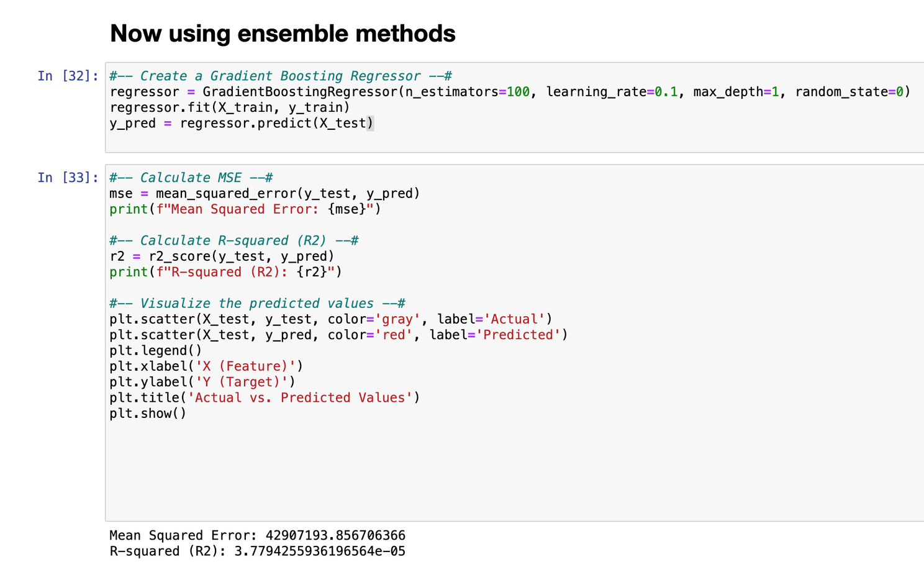Click the plt.title 'Actual vs. Predicted Values' line
Viewport: 924px width, 562px height.
click(x=265, y=397)
